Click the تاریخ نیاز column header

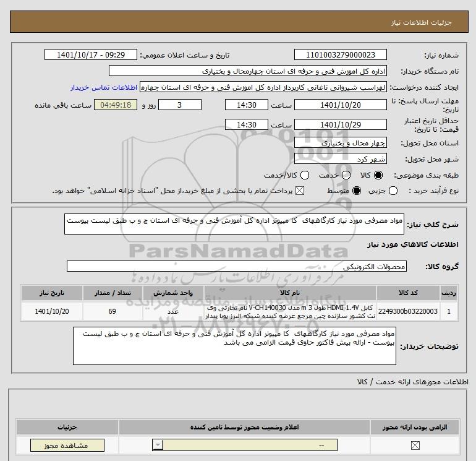click(51, 293)
